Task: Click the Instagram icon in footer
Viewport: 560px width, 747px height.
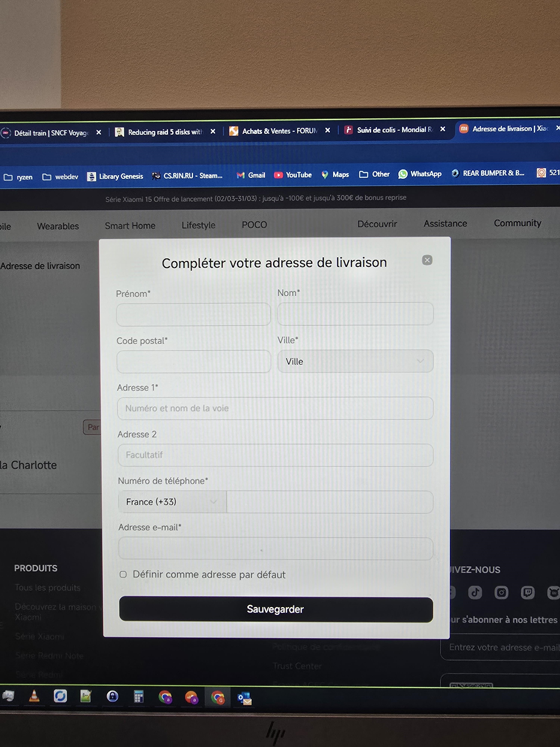Action: click(501, 593)
